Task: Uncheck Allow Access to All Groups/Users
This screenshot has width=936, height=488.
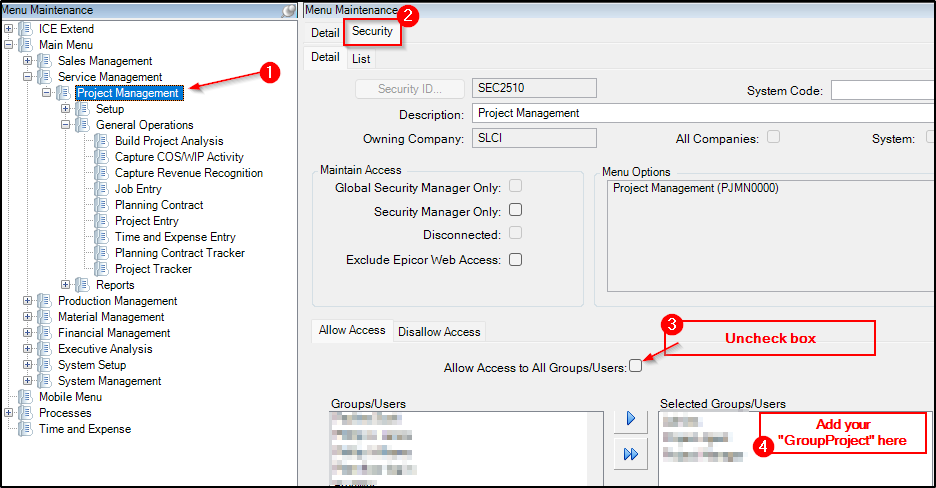Action: [x=636, y=366]
